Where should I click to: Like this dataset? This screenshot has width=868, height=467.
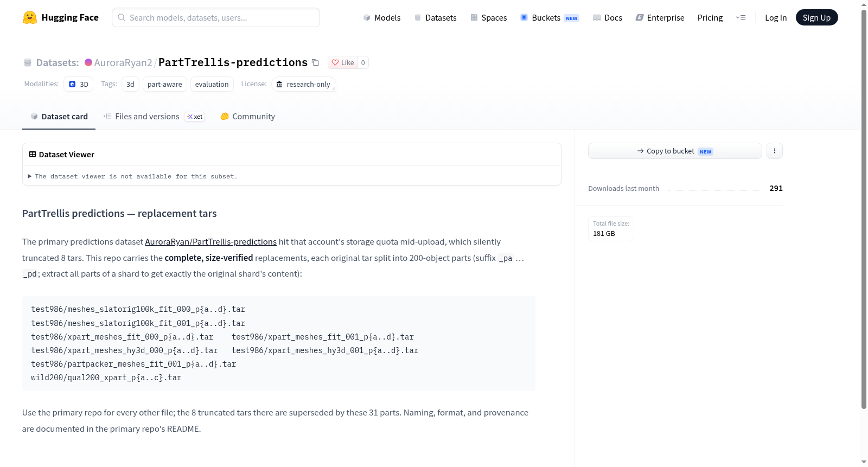[343, 62]
